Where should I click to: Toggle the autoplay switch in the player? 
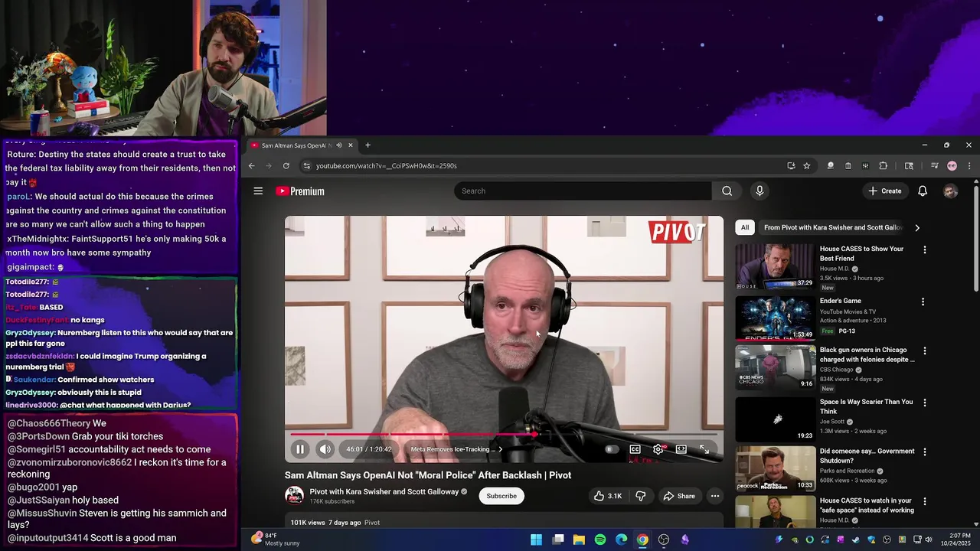pos(610,449)
